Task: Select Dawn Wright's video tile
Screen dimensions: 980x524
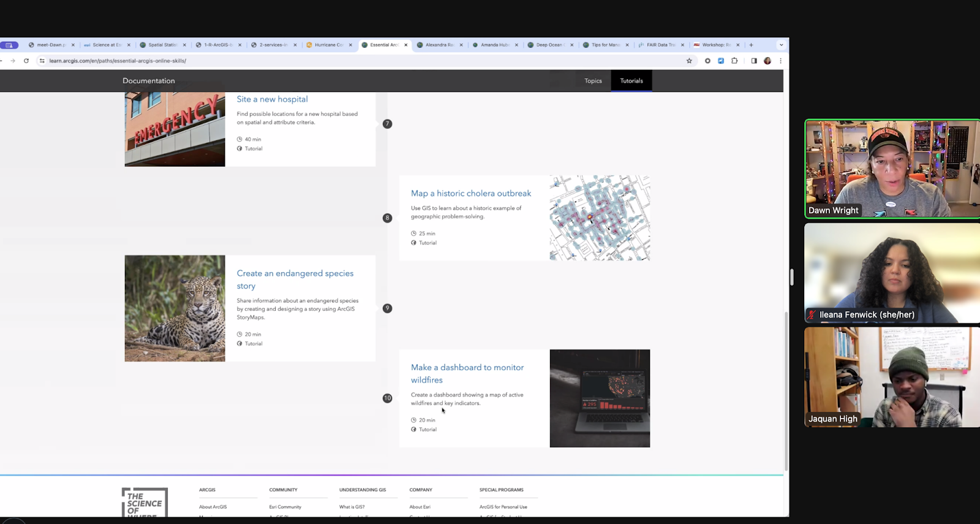Action: coord(892,169)
